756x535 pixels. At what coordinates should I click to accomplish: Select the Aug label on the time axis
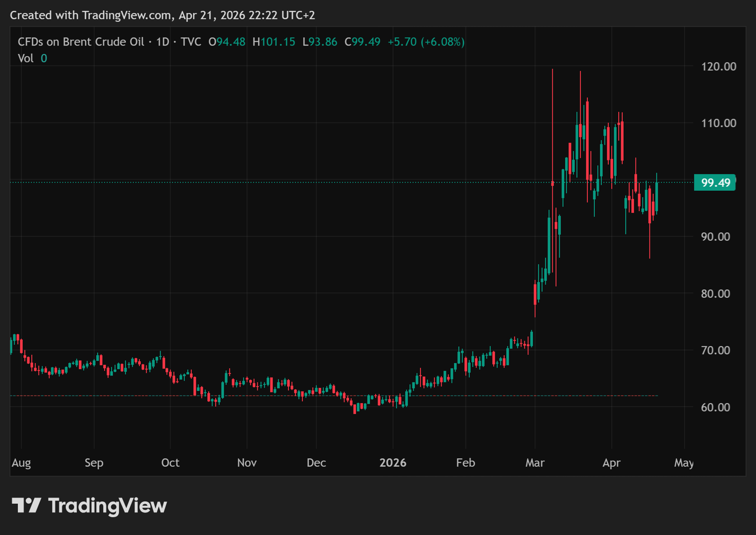(21, 463)
